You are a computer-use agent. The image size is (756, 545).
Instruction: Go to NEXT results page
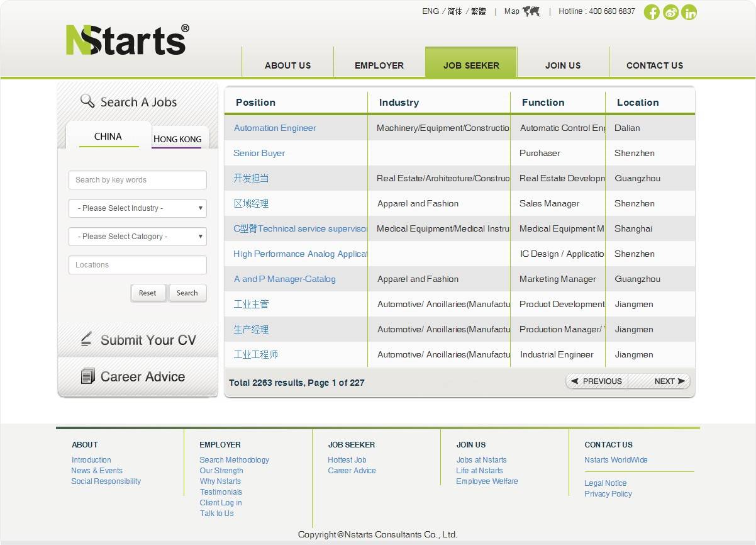pos(668,381)
